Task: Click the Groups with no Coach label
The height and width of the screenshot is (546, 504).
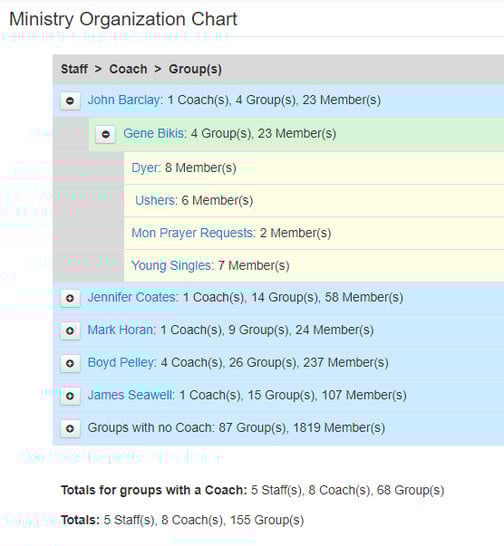Action: [151, 428]
